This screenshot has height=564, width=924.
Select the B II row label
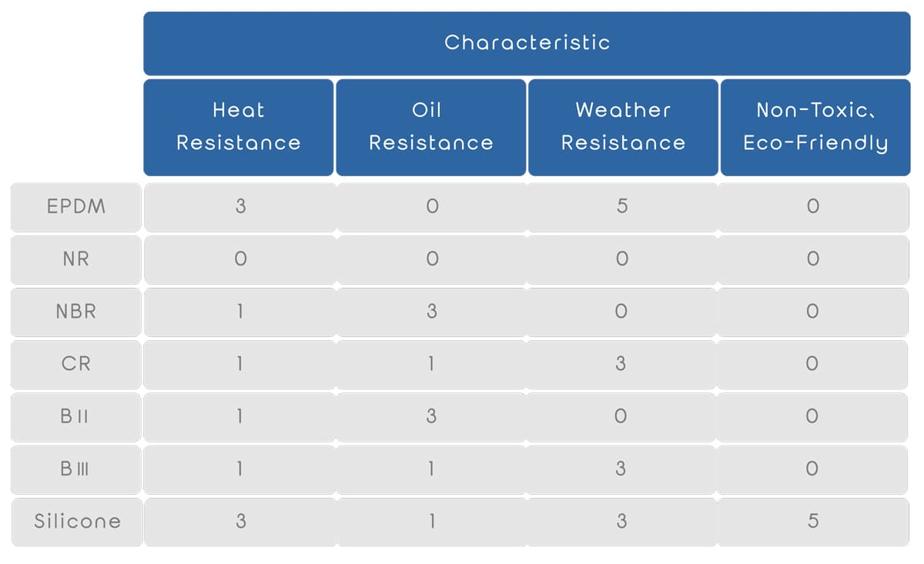(x=76, y=416)
